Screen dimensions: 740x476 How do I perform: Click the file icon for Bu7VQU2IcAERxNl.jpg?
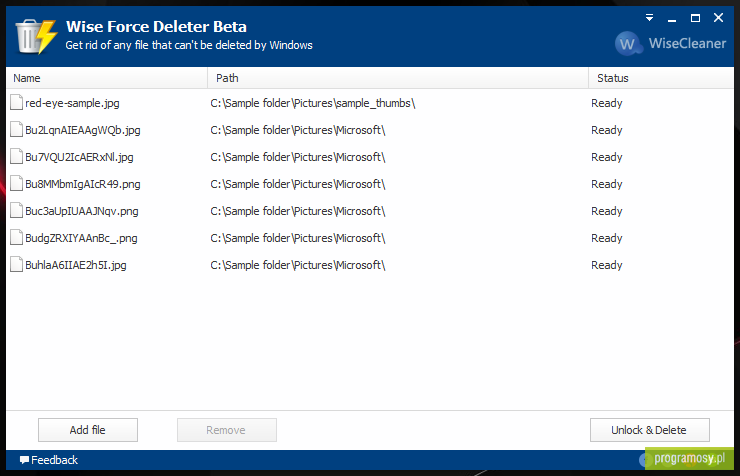17,156
